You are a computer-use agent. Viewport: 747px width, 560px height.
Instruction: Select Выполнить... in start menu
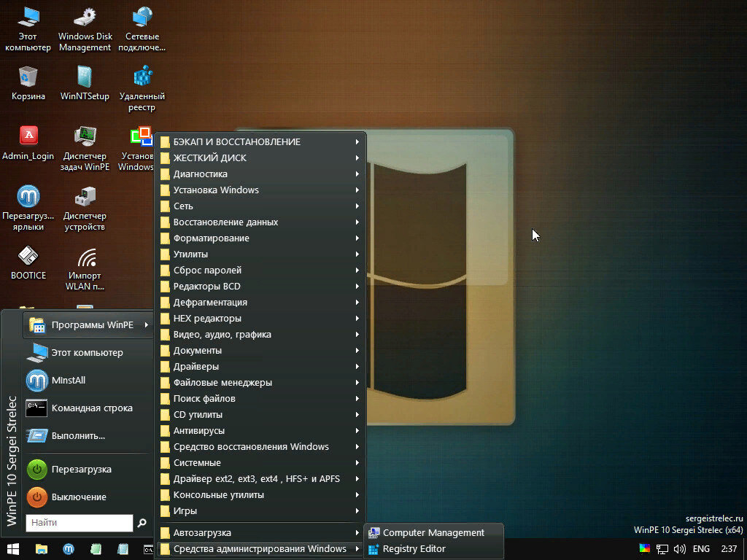88,436
